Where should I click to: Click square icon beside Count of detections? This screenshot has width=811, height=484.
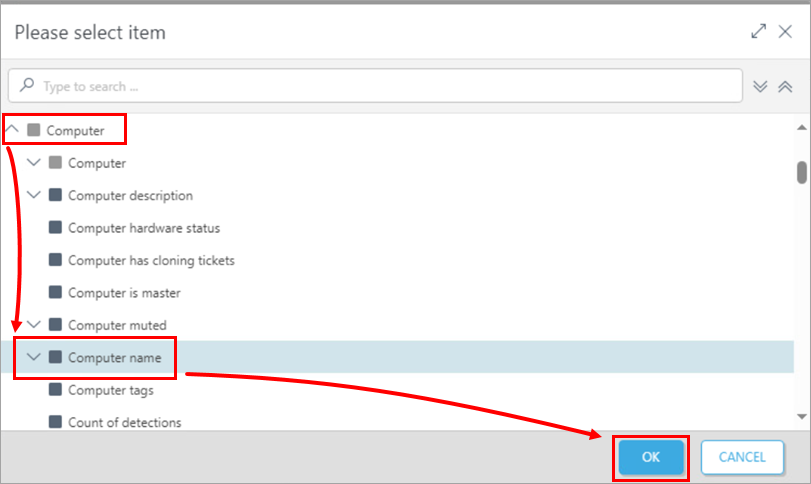(55, 422)
